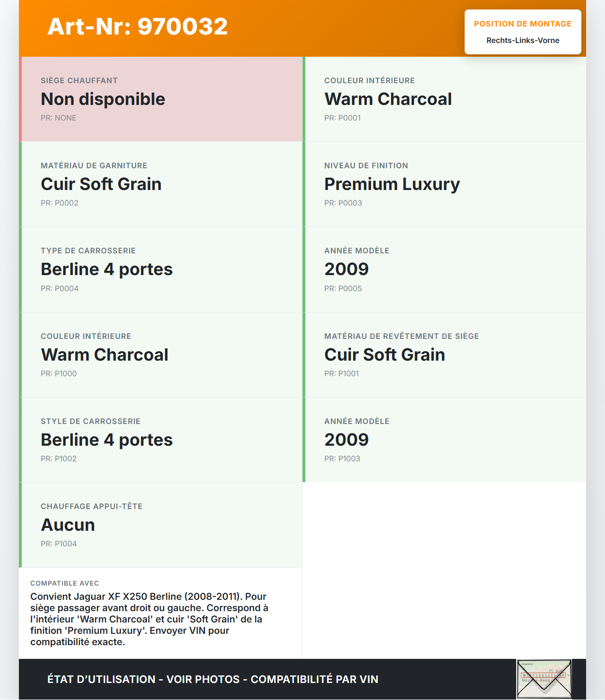Click the Compatible avec section label
605x700 pixels.
pos(65,583)
